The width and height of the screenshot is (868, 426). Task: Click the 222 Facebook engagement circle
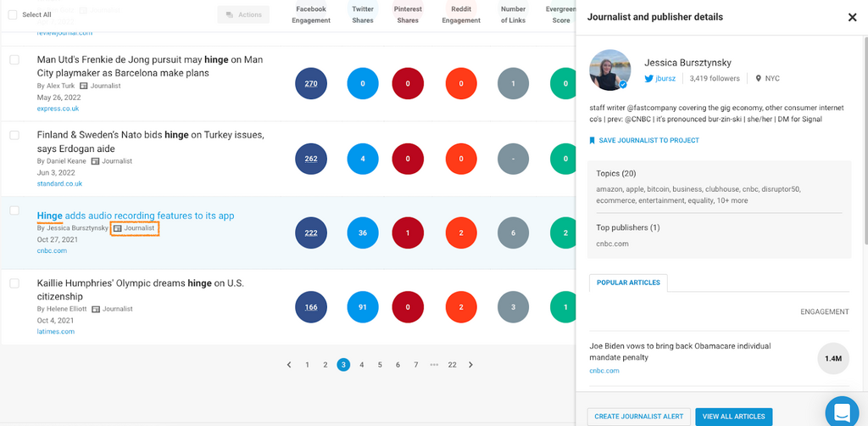(311, 233)
